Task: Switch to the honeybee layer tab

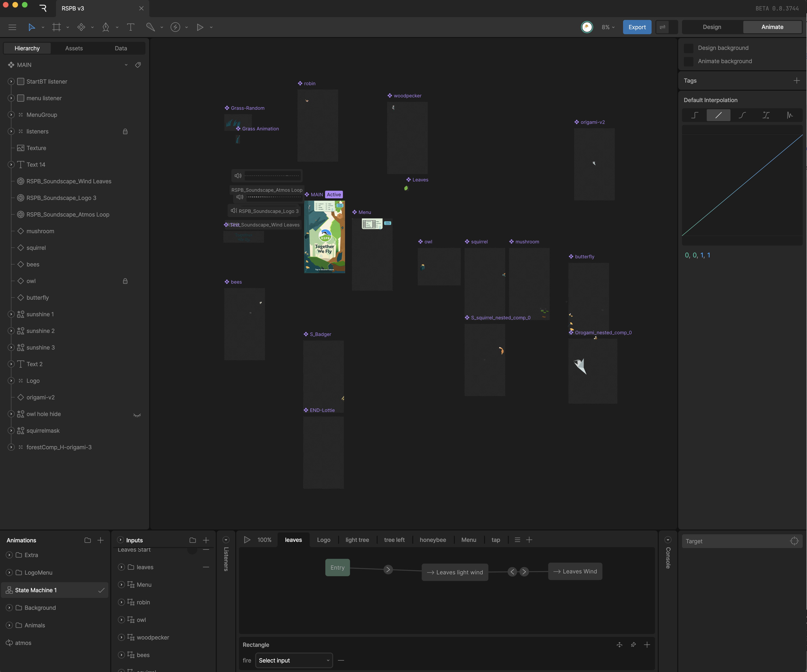Action: (x=433, y=540)
